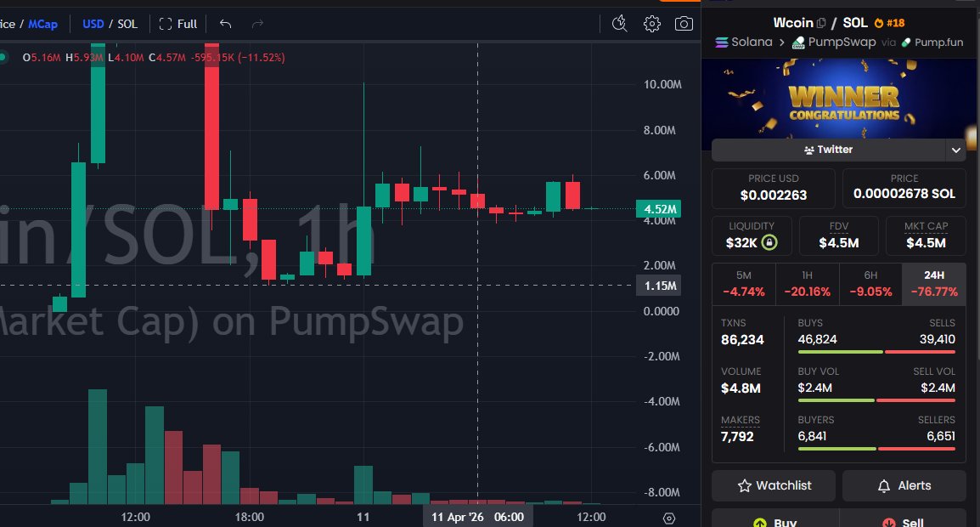Screen dimensions: 980x527
Task: Undo the last chart action
Action: [226, 24]
